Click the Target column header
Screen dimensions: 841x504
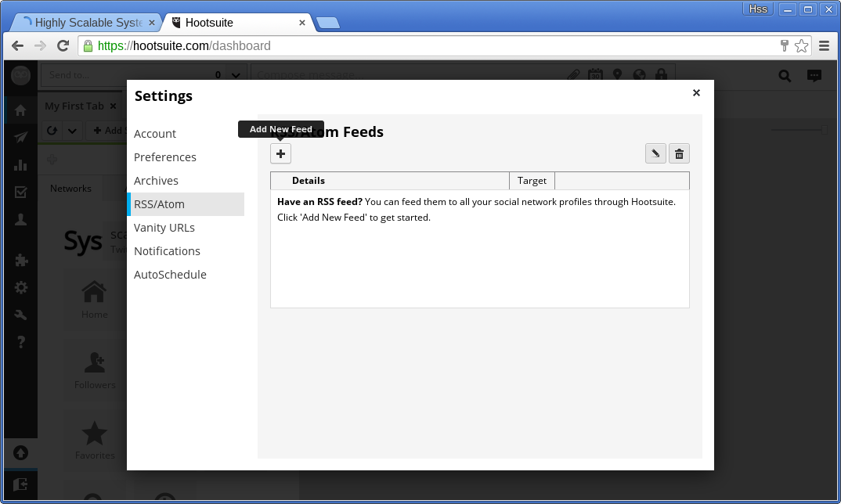532,181
